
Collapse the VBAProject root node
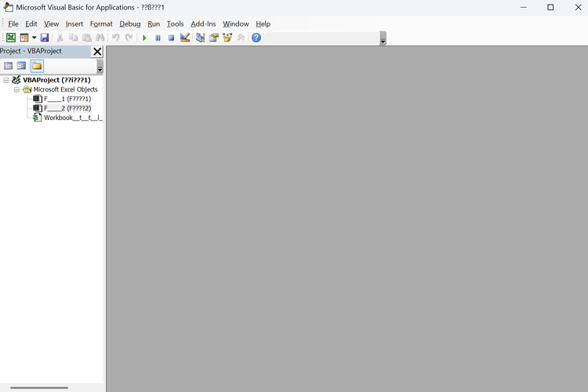point(6,80)
